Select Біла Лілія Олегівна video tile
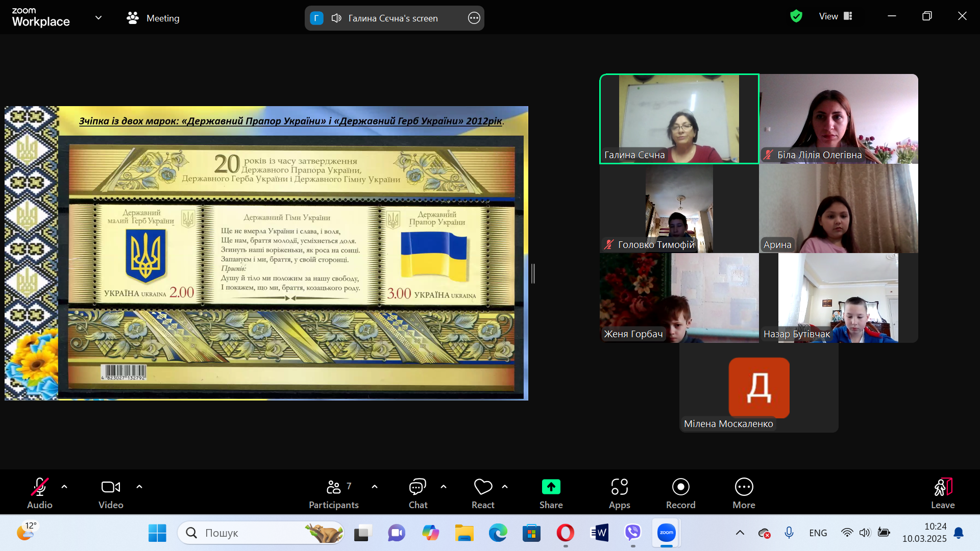The width and height of the screenshot is (980, 551). pyautogui.click(x=839, y=119)
